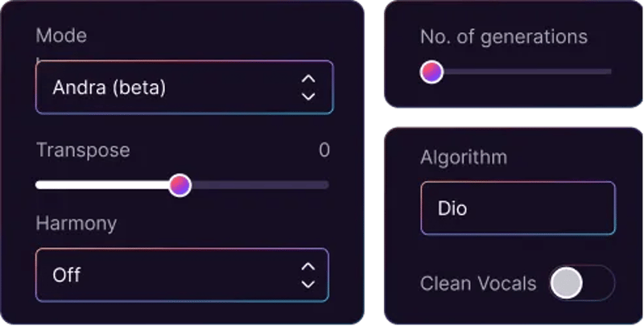Screen dimensions: 644x326
Task: Click the Mode label text
Action: pos(61,36)
